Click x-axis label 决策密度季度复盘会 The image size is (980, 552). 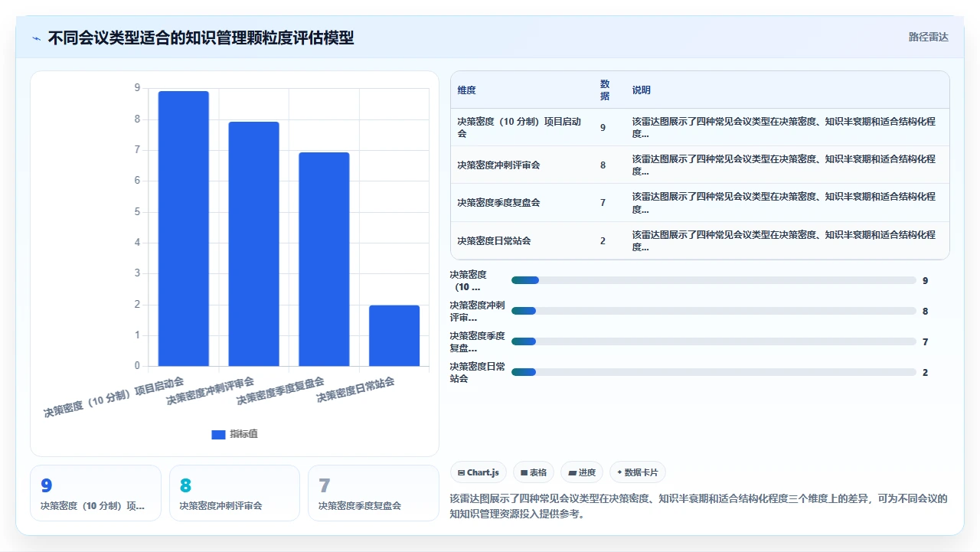280,390
